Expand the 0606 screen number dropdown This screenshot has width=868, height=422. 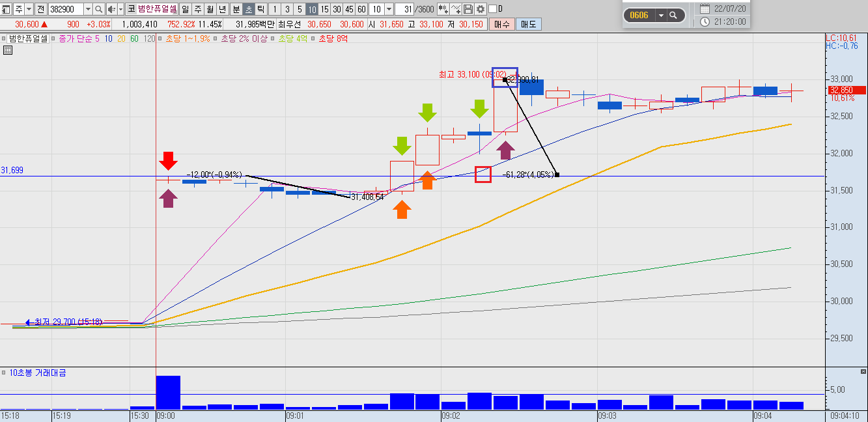point(662,15)
